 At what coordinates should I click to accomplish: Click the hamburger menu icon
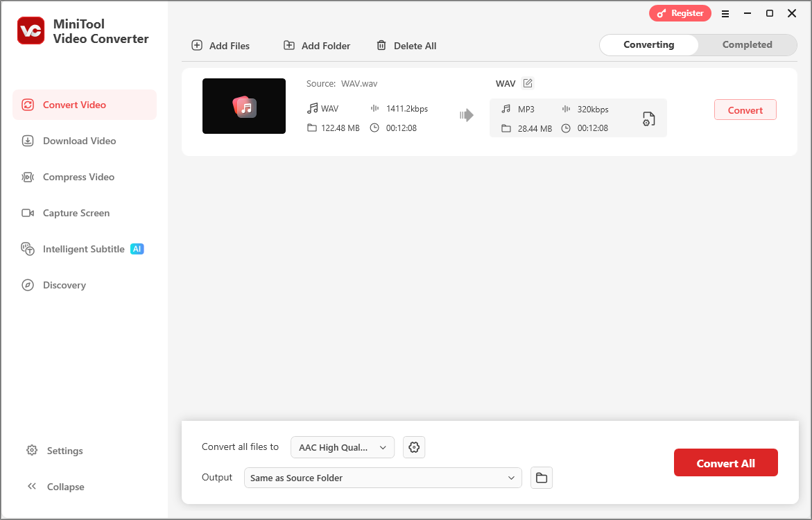click(x=725, y=13)
